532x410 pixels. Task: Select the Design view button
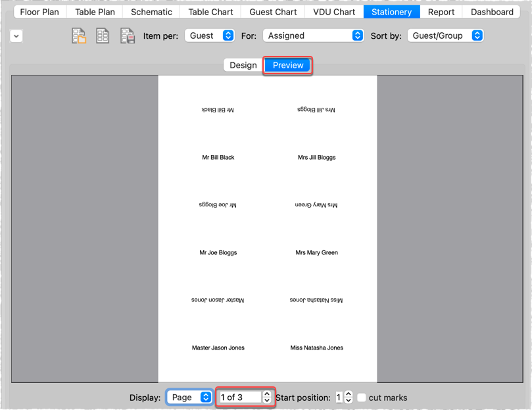click(x=243, y=65)
